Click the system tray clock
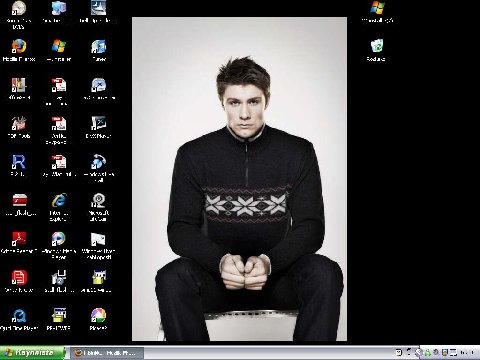This screenshot has height=360, width=480. click(x=467, y=352)
